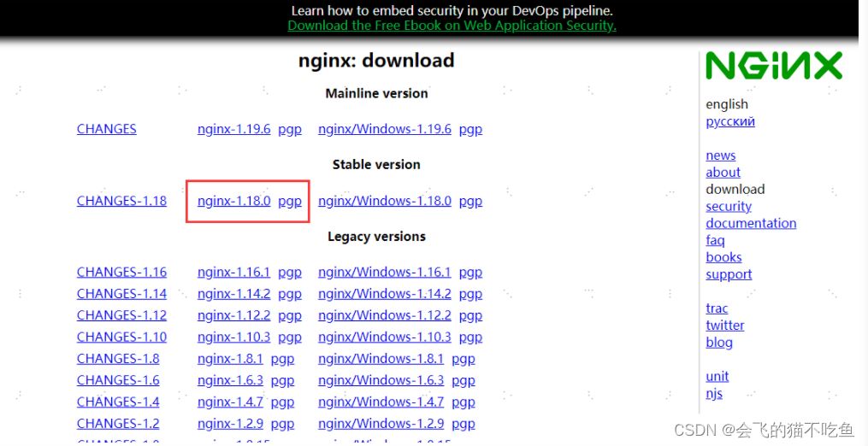868x446 pixels.
Task: Download nginx-1.12.2
Action: click(233, 315)
